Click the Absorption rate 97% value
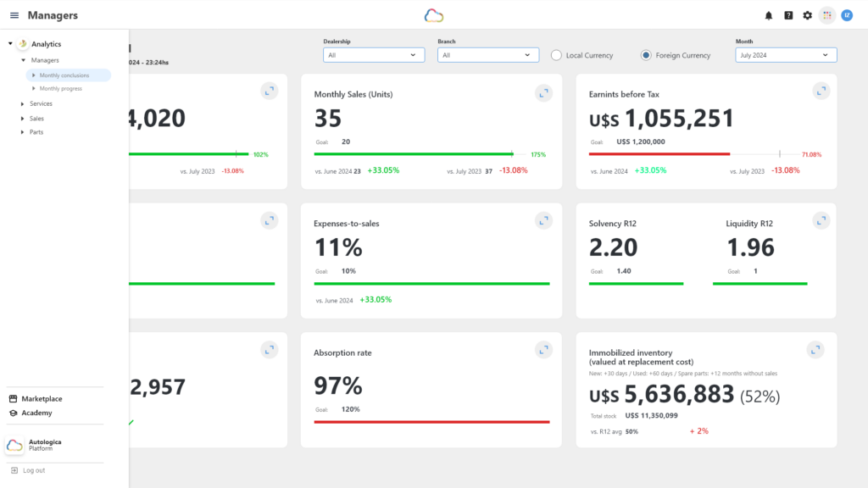The image size is (868, 488). pyautogui.click(x=338, y=385)
